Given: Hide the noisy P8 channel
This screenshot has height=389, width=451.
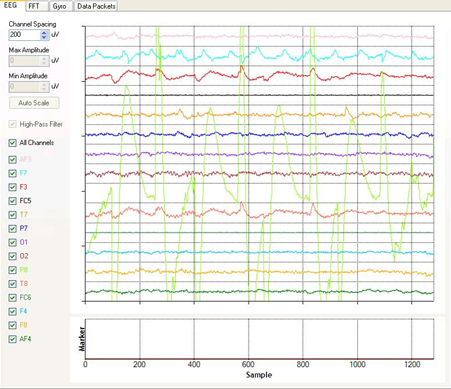Looking at the screenshot, I should pyautogui.click(x=12, y=270).
